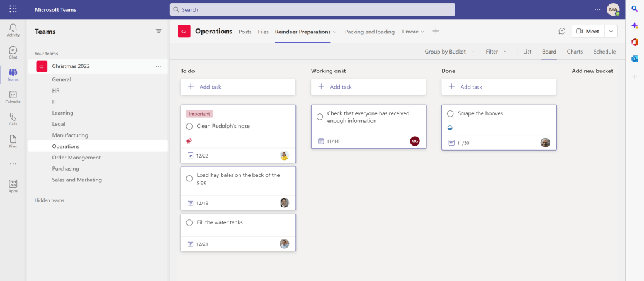Open the channel conversation icon
The image size is (644, 281).
[562, 32]
